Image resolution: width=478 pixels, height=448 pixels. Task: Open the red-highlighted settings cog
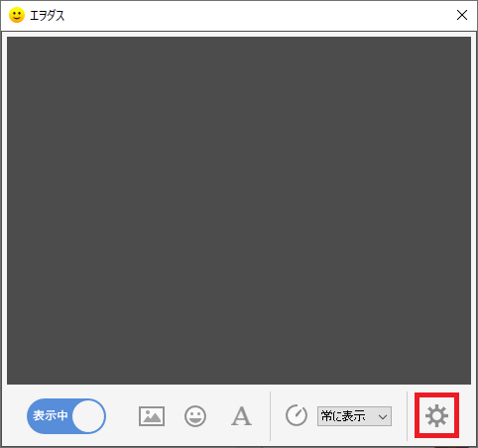coord(436,415)
